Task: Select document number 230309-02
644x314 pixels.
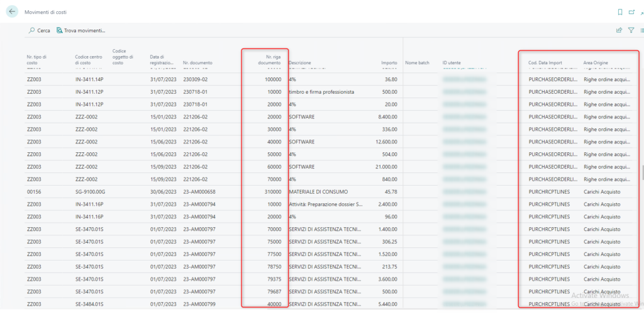Action: tap(196, 79)
